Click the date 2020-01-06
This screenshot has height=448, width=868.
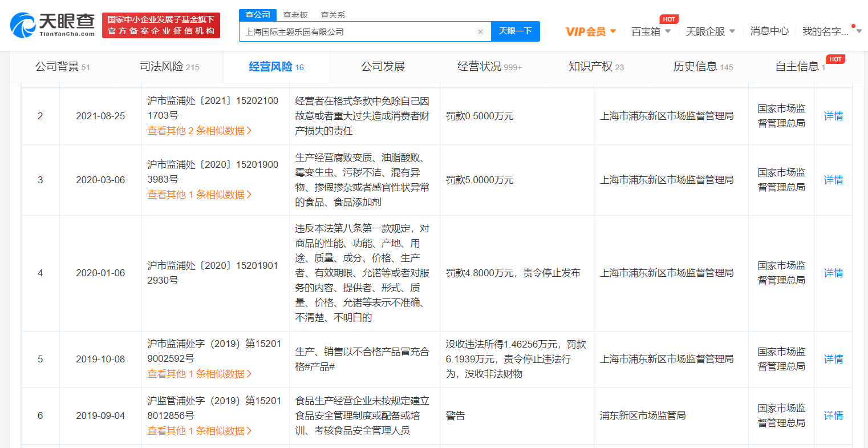point(100,273)
